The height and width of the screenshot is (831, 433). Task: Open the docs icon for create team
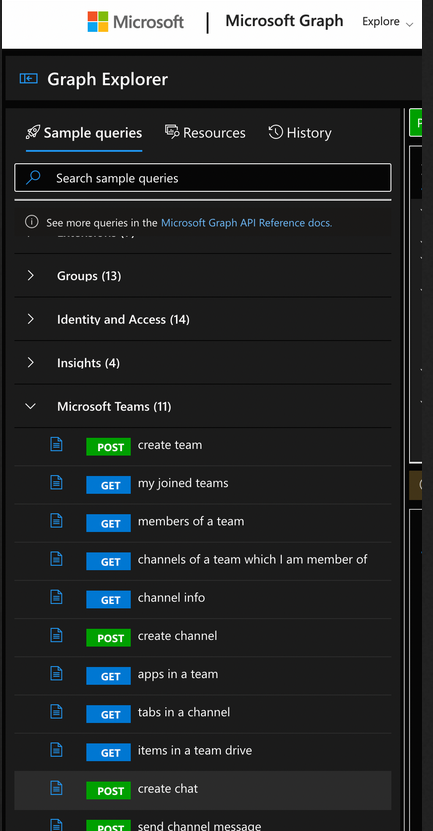pyautogui.click(x=56, y=444)
